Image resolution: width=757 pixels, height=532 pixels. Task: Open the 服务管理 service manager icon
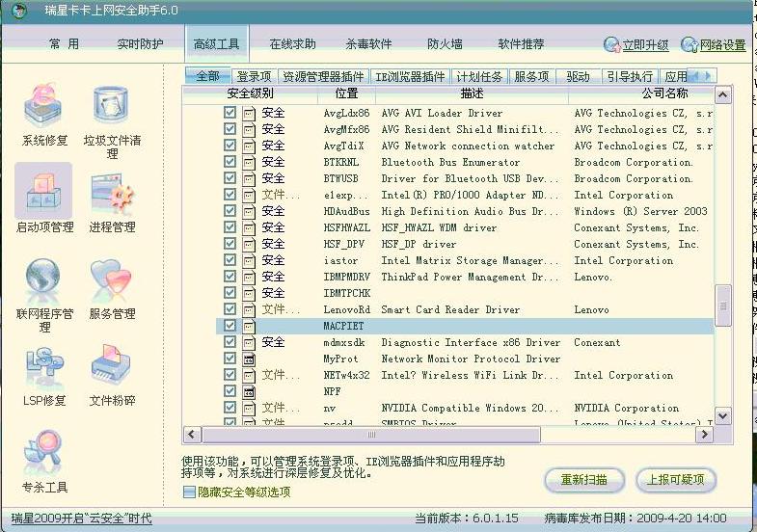coord(112,280)
